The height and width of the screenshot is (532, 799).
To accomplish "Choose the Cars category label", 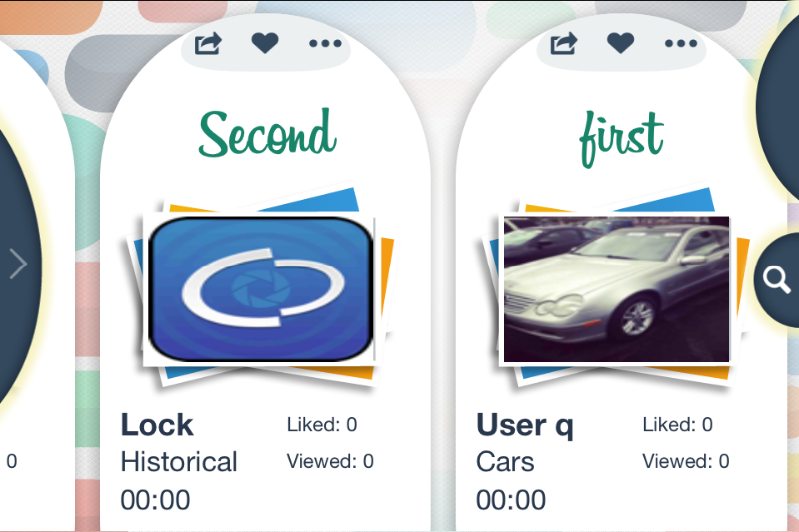I will coord(505,462).
